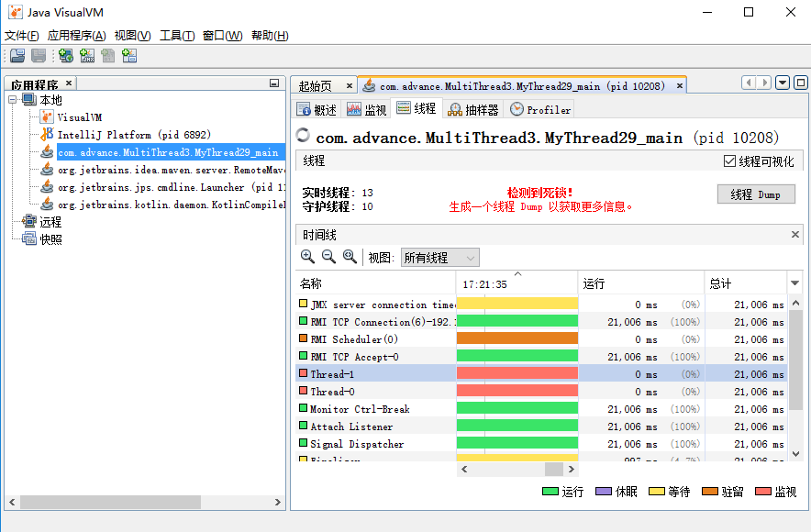This screenshot has height=532, width=811.
Task: Switch to the 起始页 tab
Action: tap(315, 86)
